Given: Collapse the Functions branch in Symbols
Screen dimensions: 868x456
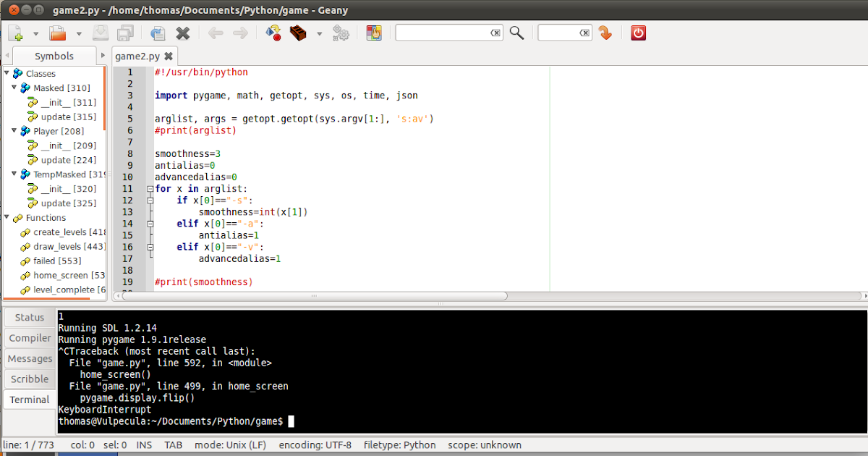Looking at the screenshot, I should 7,218.
